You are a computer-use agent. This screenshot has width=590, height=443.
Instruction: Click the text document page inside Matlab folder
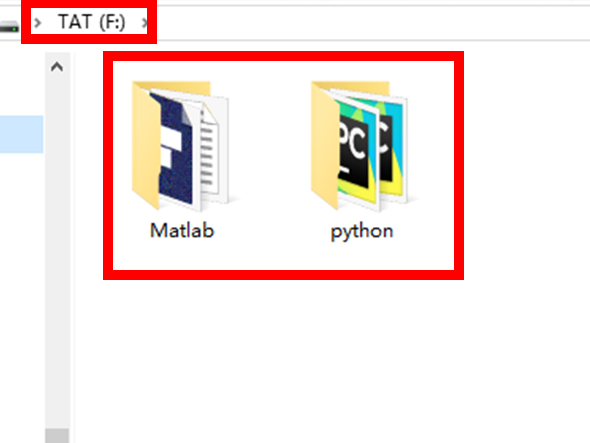[x=209, y=151]
